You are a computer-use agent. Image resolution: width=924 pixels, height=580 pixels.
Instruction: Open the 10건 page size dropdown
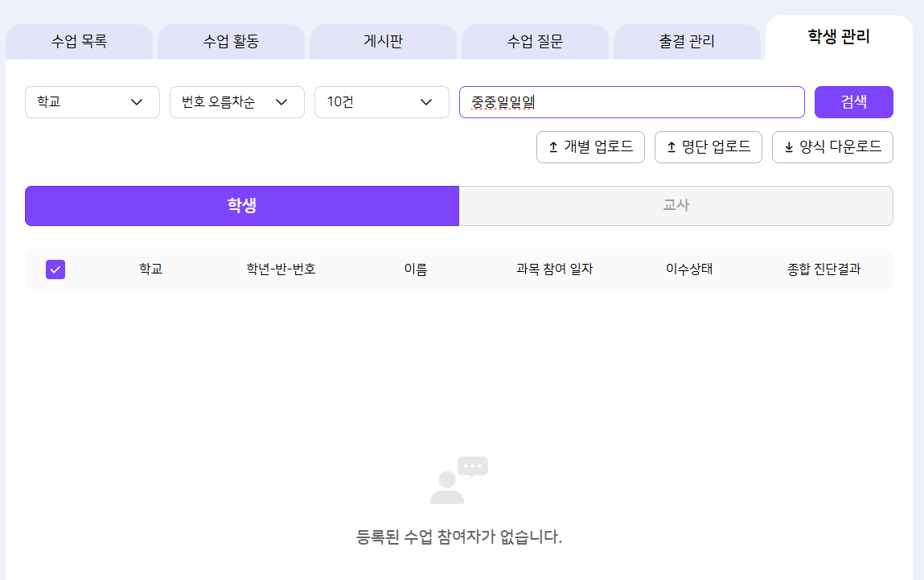click(382, 102)
